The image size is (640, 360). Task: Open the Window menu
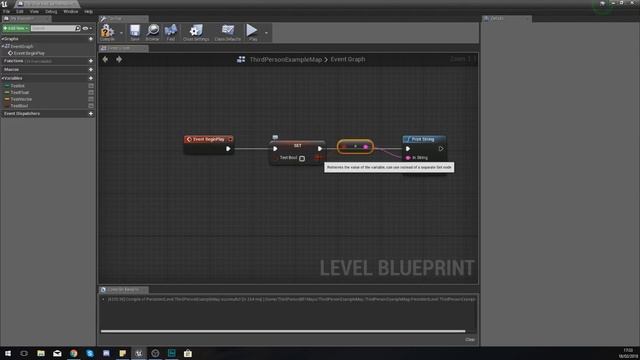point(70,12)
